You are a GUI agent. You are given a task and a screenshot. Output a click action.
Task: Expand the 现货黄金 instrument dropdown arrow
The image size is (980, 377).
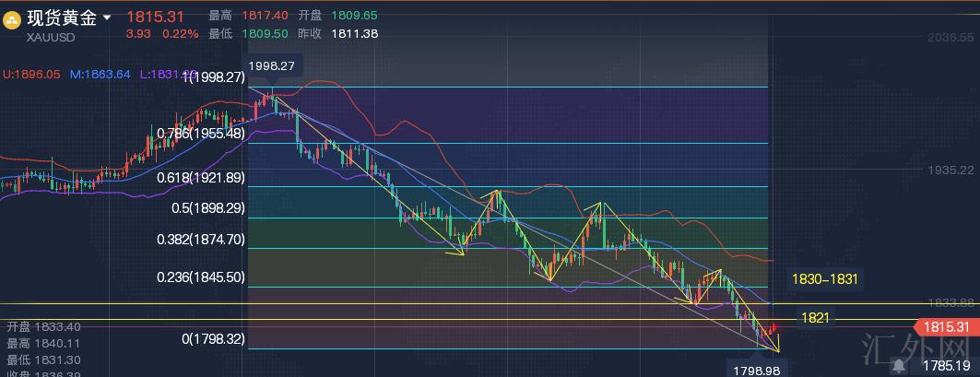(108, 18)
